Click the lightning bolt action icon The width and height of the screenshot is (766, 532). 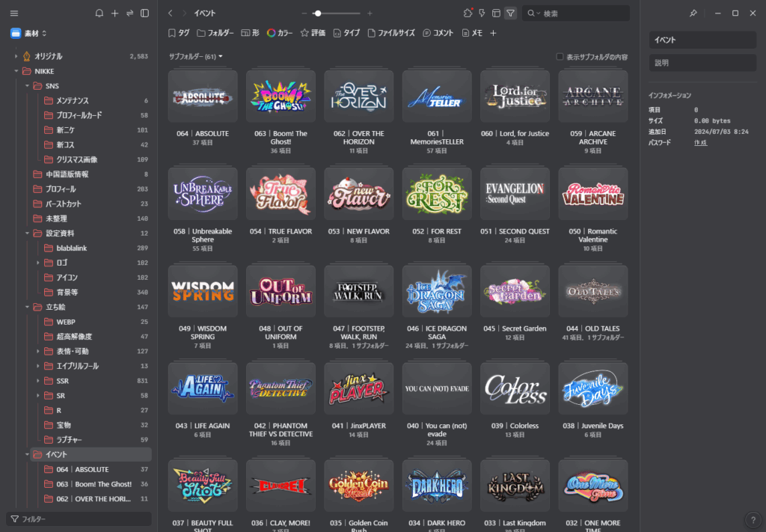(x=482, y=13)
